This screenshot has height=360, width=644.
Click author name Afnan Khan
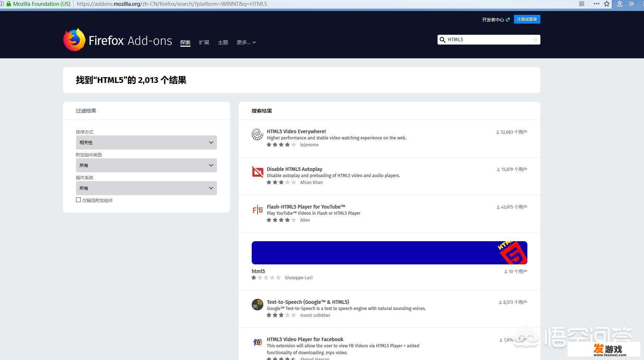pyautogui.click(x=311, y=183)
